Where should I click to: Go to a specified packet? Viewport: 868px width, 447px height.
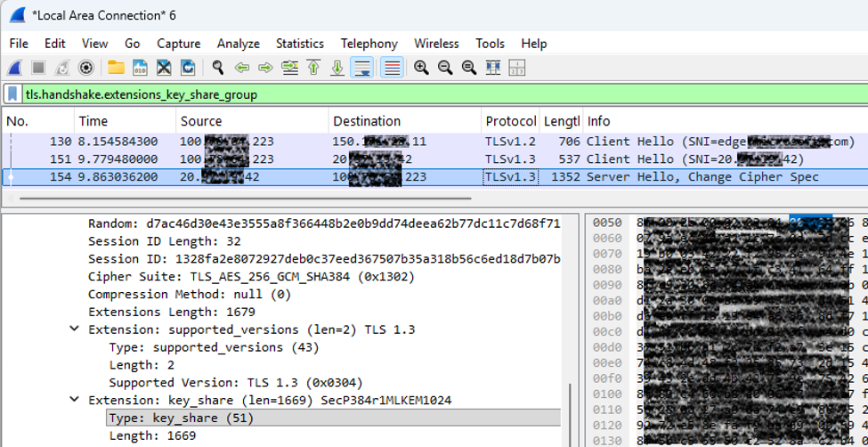point(289,68)
